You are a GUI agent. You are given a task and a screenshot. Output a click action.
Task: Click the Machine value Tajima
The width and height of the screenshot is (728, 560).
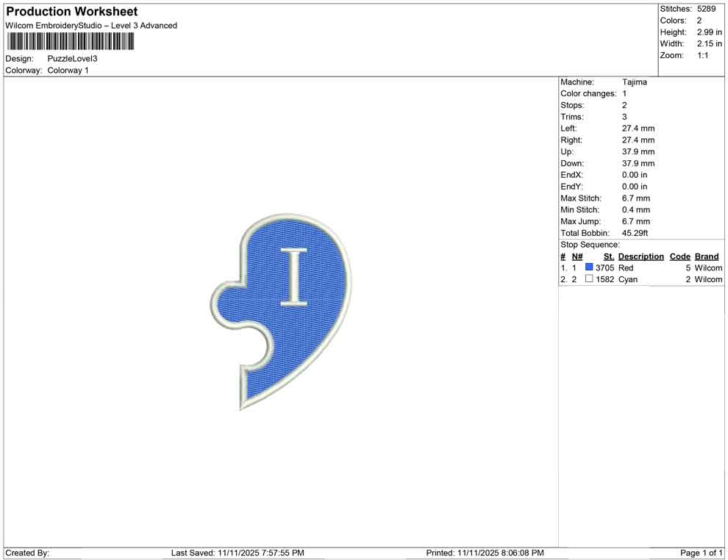point(634,82)
